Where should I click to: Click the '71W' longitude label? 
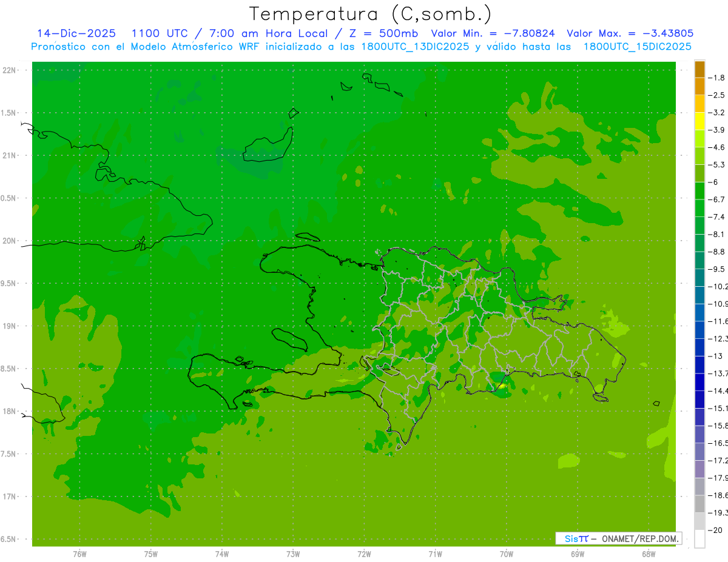[x=435, y=554]
